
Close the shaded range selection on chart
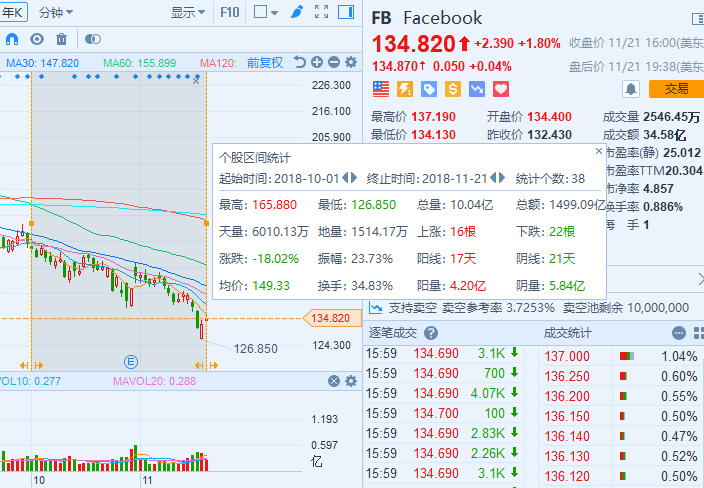[x=196, y=81]
